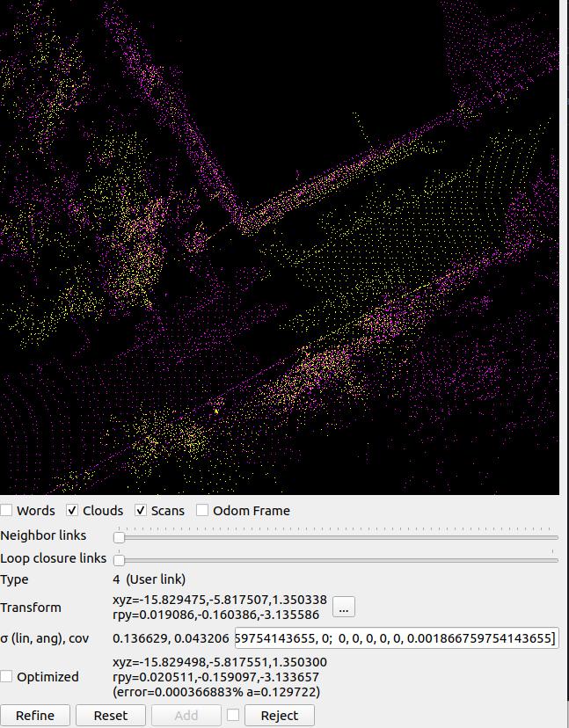The width and height of the screenshot is (569, 728).
Task: Check the box left of Reject
Action: 233,716
